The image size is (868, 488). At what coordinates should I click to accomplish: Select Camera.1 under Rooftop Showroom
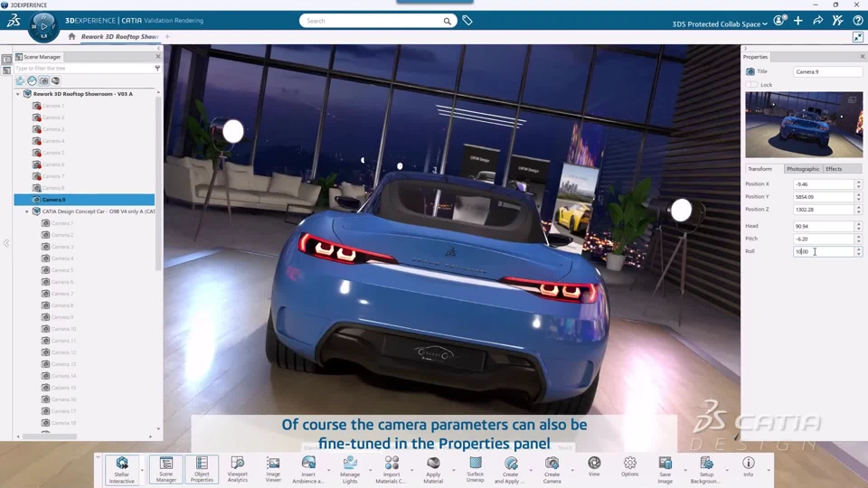tap(53, 106)
